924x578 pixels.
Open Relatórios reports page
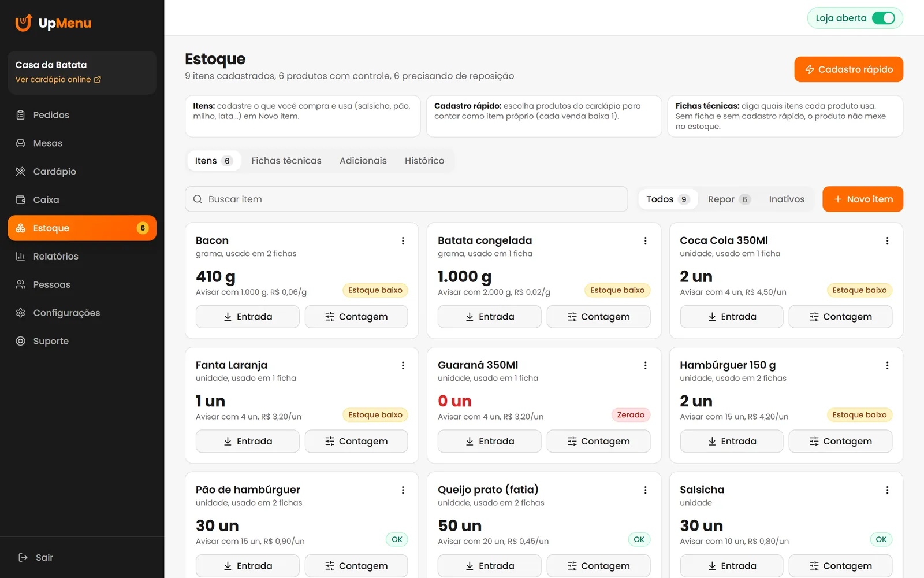click(x=82, y=256)
